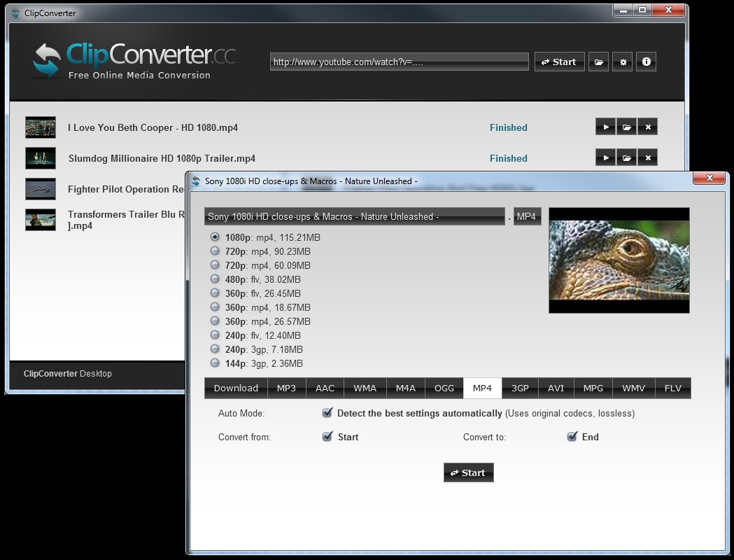Image resolution: width=734 pixels, height=560 pixels.
Task: Open settings via the gear icon
Action: pyautogui.click(x=623, y=62)
